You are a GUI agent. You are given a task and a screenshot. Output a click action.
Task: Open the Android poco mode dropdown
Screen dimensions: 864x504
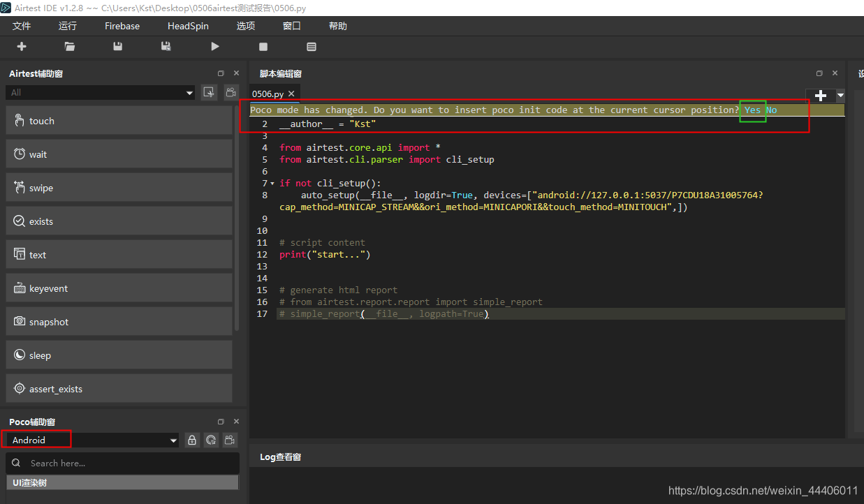coord(91,440)
